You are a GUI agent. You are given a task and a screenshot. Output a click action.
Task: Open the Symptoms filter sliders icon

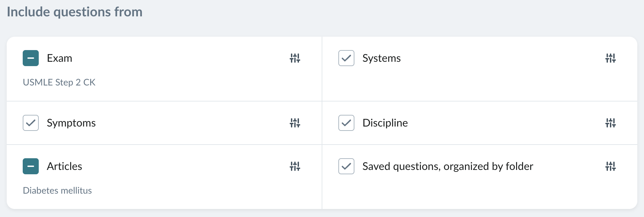(295, 123)
